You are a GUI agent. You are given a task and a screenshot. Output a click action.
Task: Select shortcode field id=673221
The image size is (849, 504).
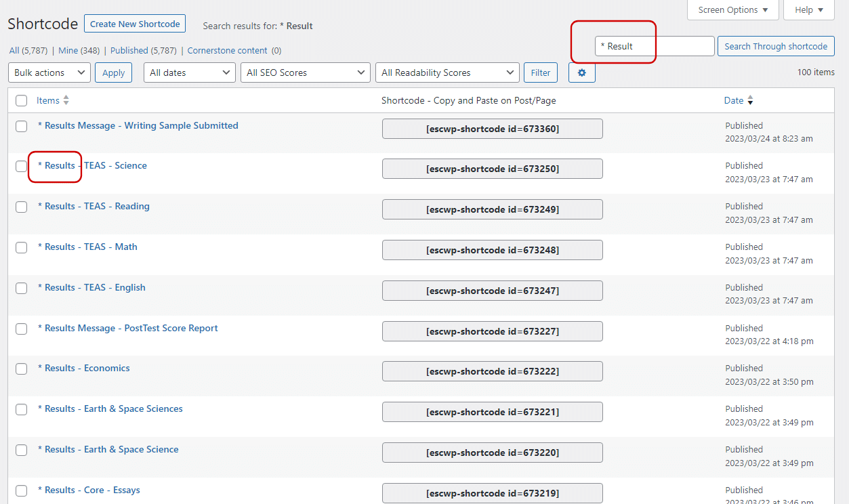(493, 412)
